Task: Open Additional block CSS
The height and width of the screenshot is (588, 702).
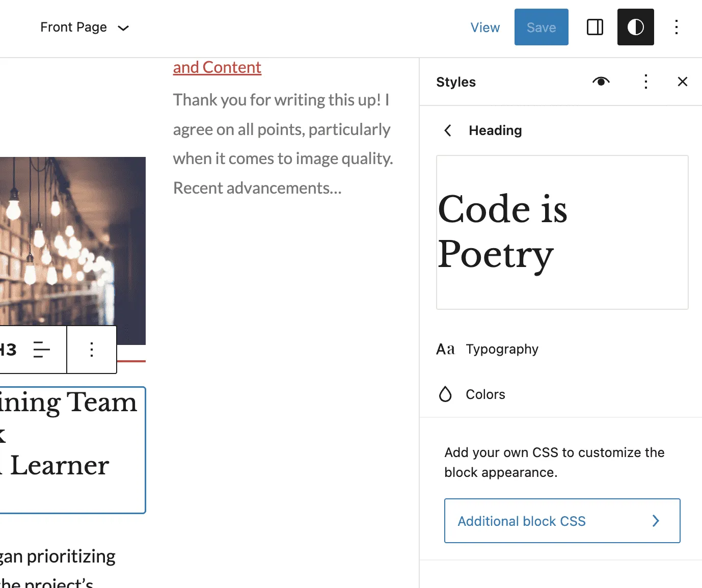Action: click(562, 521)
